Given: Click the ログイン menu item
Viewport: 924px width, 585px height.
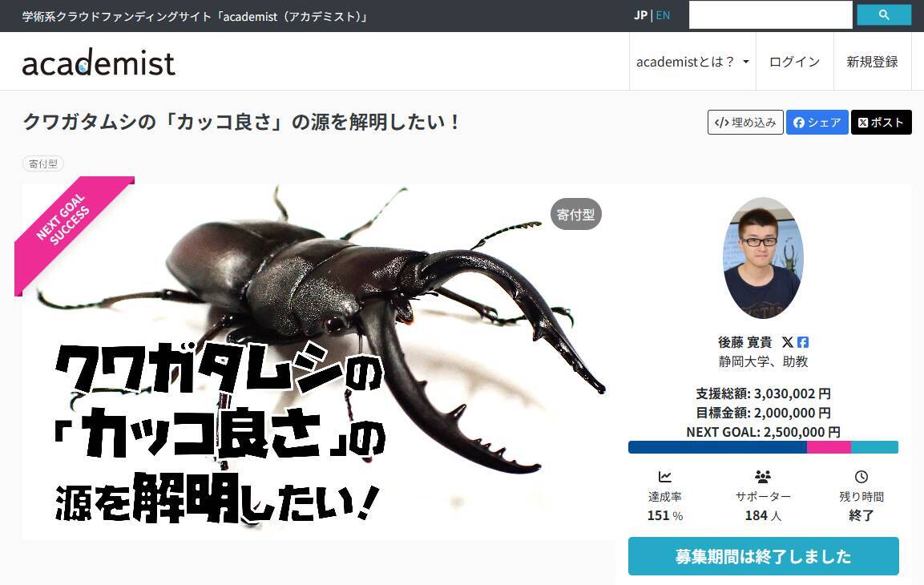Looking at the screenshot, I should (794, 61).
